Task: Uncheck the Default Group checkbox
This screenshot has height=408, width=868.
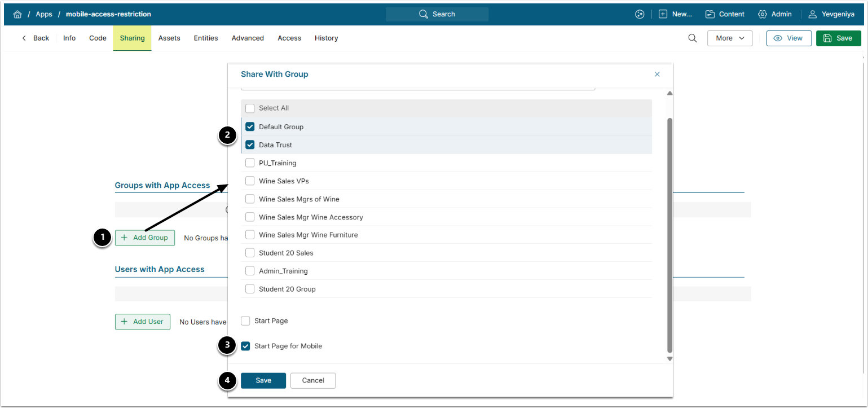Action: (250, 127)
